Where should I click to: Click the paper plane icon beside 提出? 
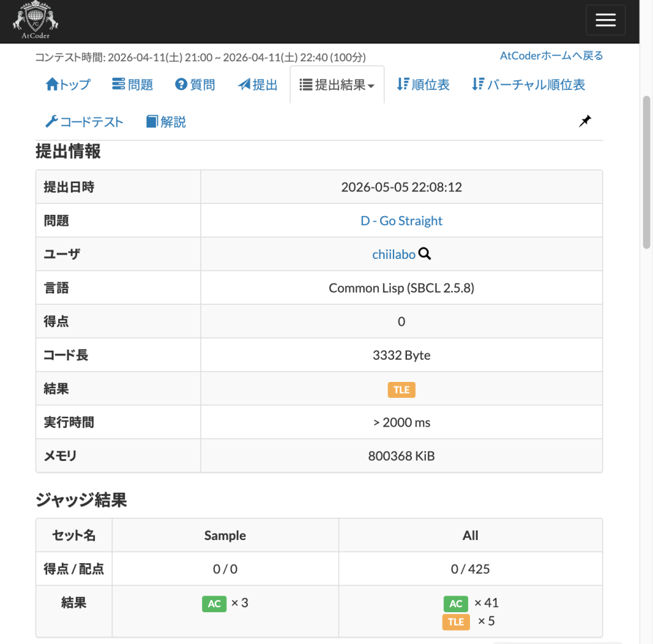coord(244,84)
